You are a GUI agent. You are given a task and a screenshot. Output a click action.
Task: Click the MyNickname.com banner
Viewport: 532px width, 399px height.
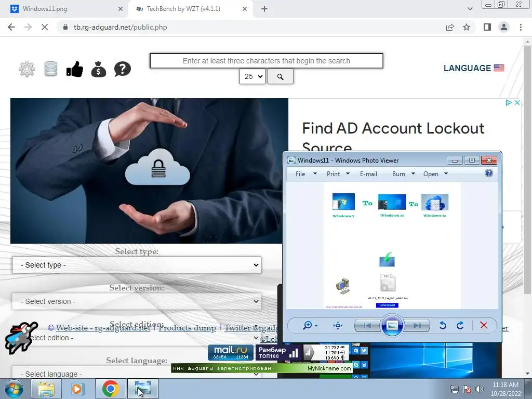(x=262, y=368)
